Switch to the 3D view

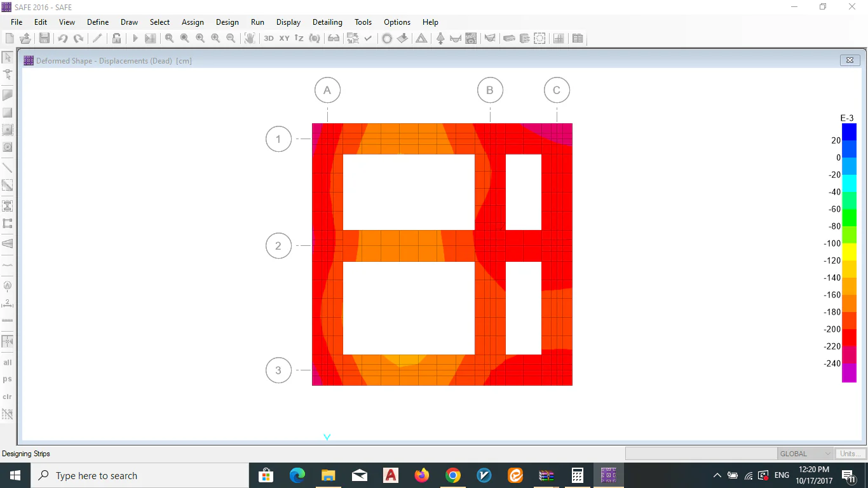269,39
